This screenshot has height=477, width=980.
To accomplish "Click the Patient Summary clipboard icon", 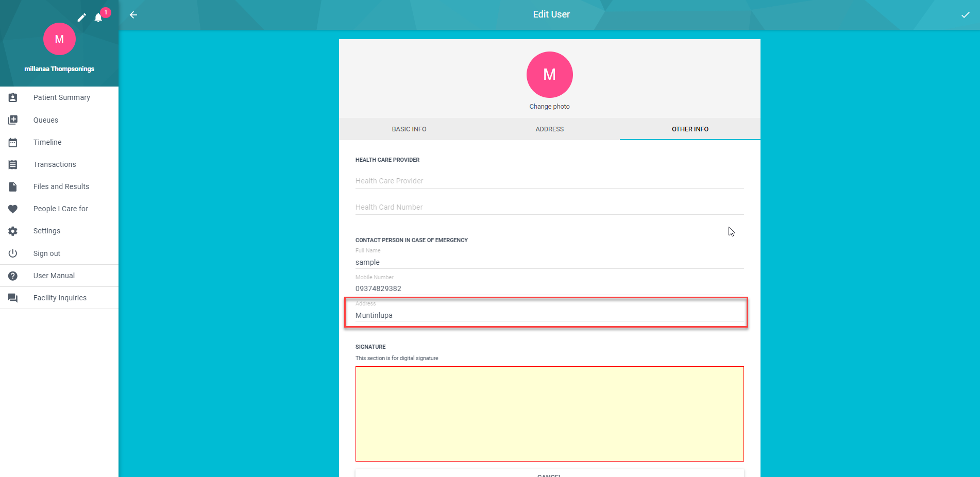I will pyautogui.click(x=13, y=97).
